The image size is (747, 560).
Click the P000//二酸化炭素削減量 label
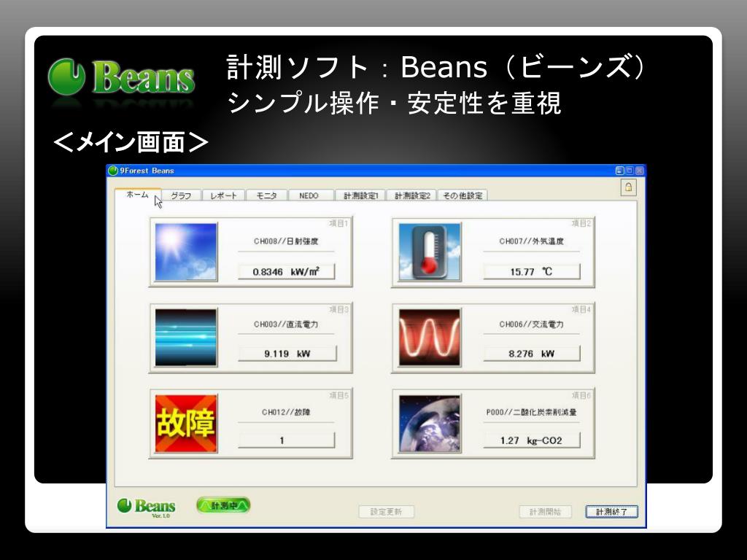click(531, 412)
